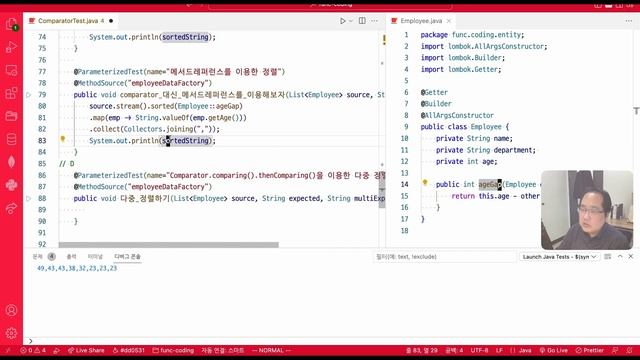Open the Run and Debug view
This screenshot has height=360, width=640.
(x=11, y=47)
